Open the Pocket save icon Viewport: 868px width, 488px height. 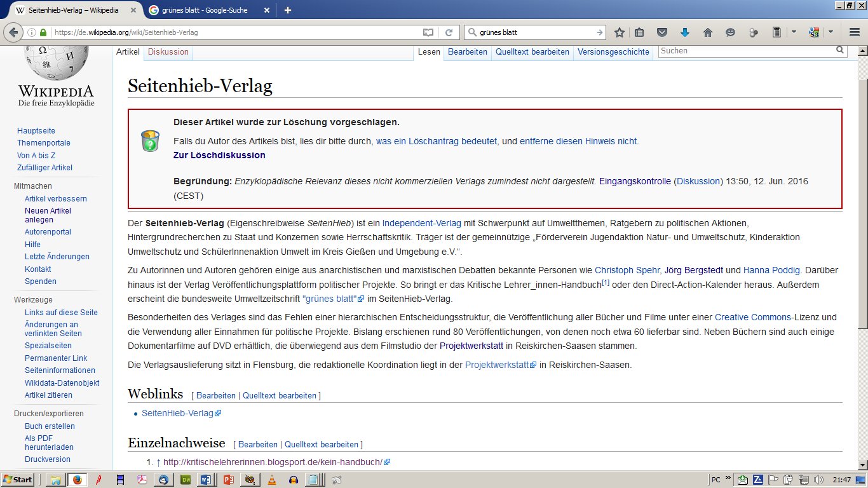pos(662,32)
